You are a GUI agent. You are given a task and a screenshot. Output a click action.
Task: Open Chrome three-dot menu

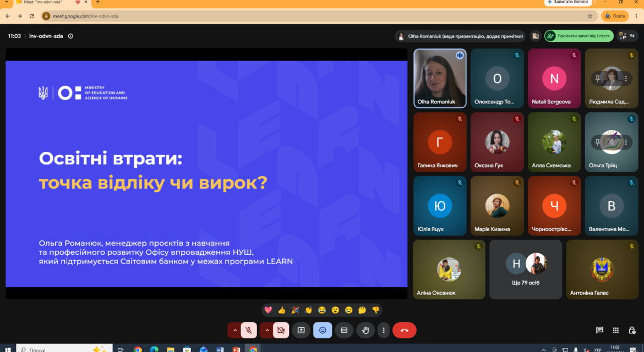click(x=636, y=16)
